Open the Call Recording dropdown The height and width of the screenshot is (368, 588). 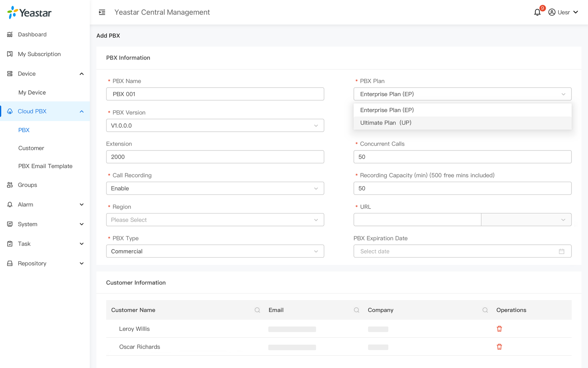(x=215, y=188)
